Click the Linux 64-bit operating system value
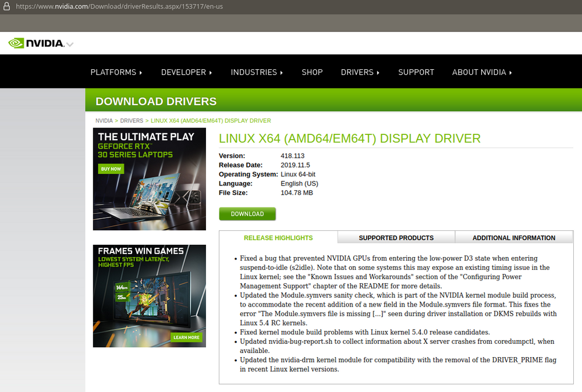This screenshot has height=392, width=582. (298, 174)
